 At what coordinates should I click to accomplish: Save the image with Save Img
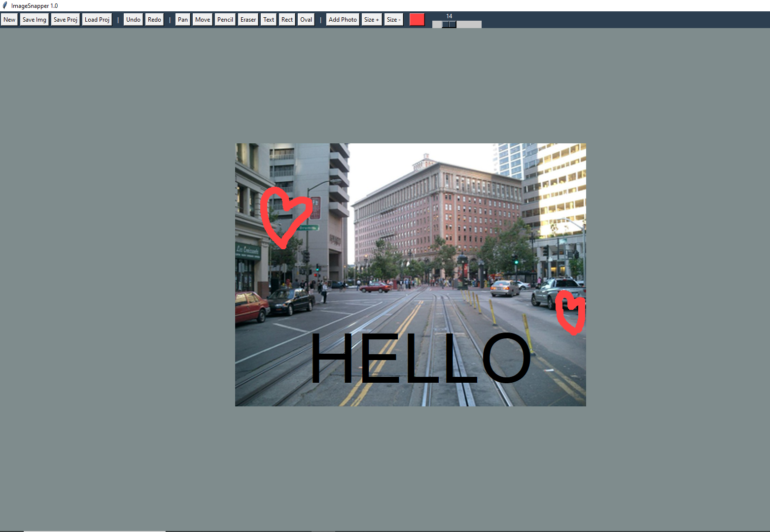[x=35, y=20]
